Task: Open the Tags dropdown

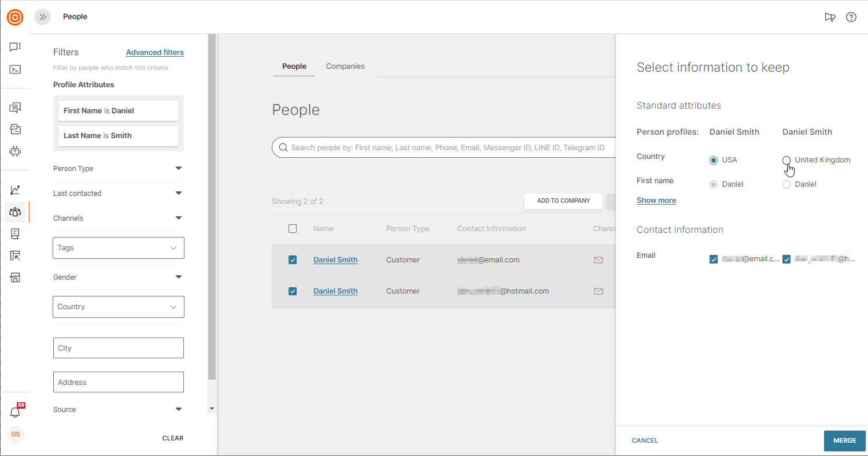Action: pos(119,248)
